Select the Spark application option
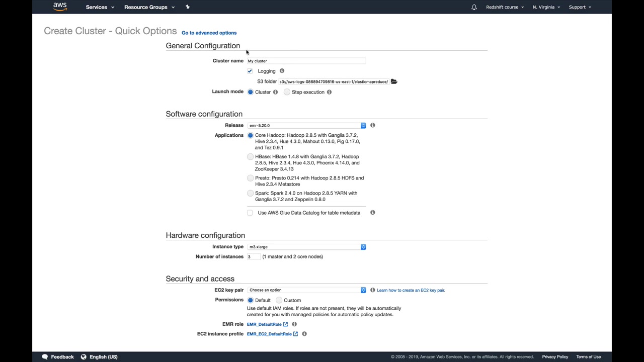644x362 pixels. (251, 193)
